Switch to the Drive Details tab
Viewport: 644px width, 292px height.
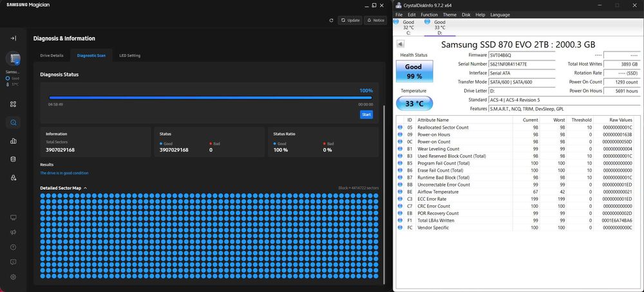pyautogui.click(x=52, y=55)
